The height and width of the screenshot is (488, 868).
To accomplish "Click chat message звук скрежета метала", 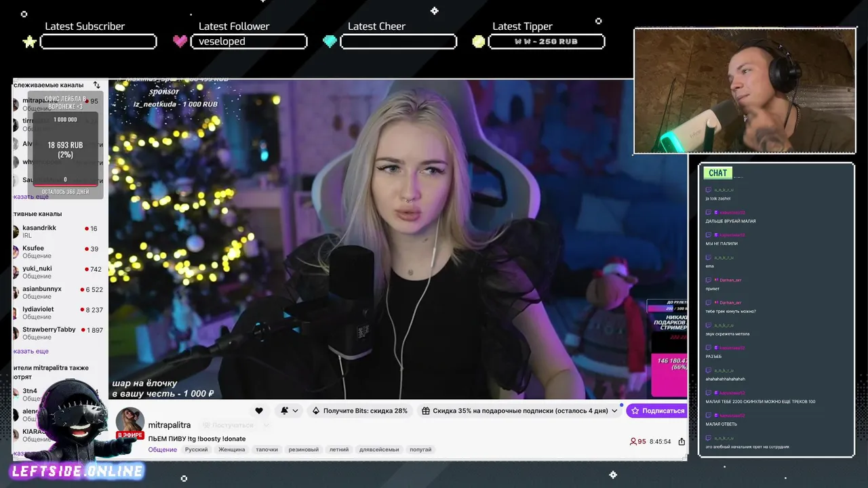I will 728,333.
